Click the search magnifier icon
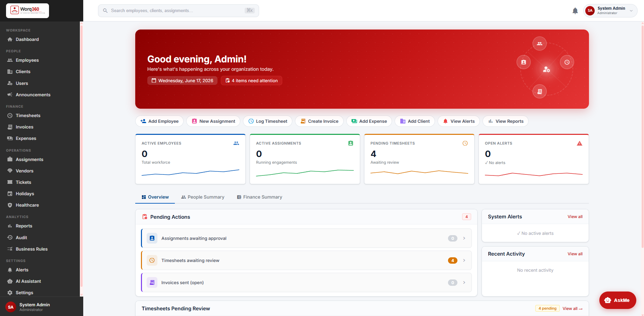644x316 pixels. click(x=105, y=11)
